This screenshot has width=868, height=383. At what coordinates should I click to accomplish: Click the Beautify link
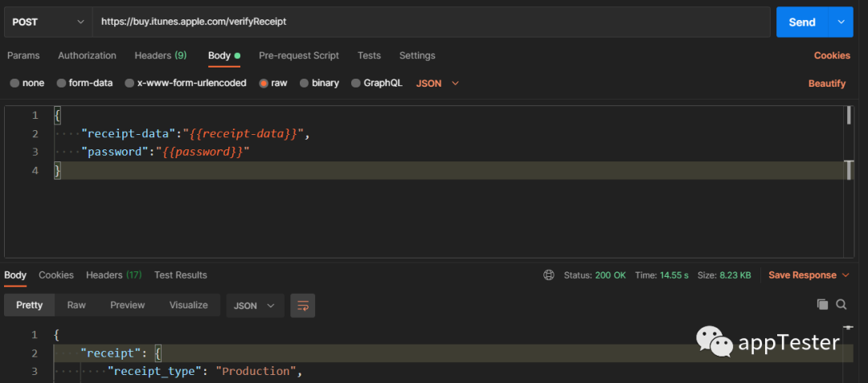pos(826,84)
